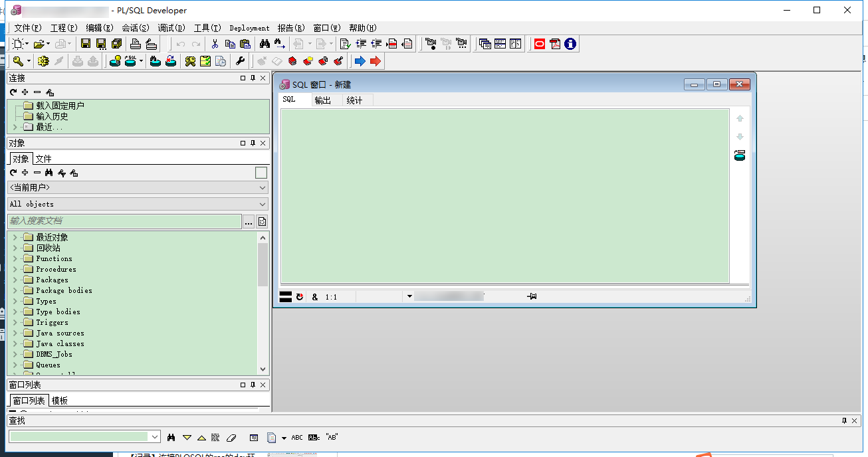The image size is (868, 457).
Task: Click the Tile windows horizontally icon
Action: [500, 44]
